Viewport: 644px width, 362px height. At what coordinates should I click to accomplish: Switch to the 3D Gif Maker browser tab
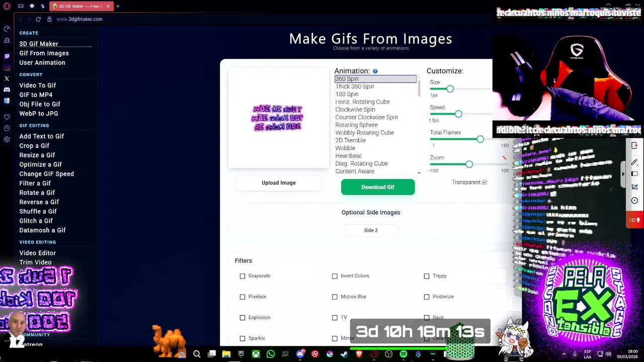(x=81, y=6)
